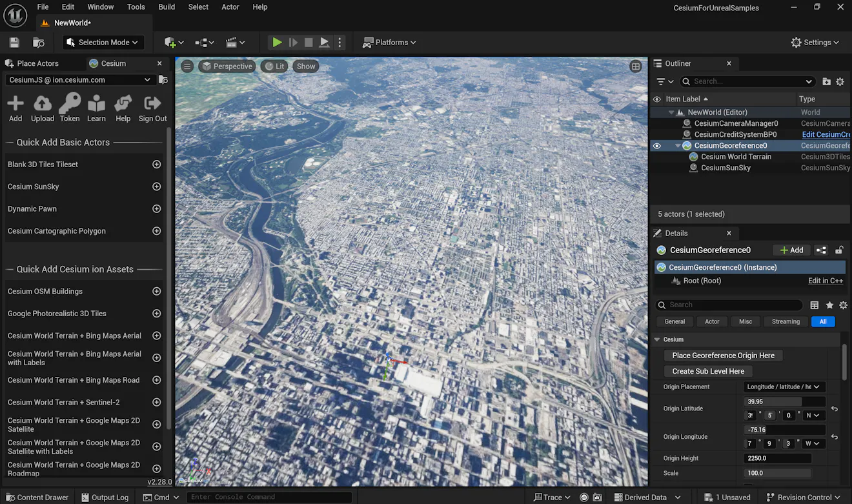Image resolution: width=852 pixels, height=504 pixels.
Task: Collapse the Cesium details section
Action: pos(657,339)
